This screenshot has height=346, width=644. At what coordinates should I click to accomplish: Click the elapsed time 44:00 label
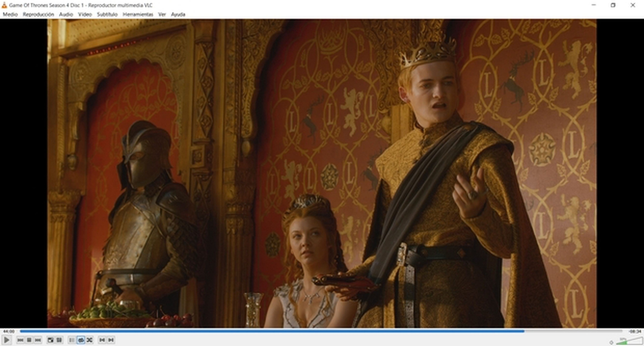(x=9, y=332)
